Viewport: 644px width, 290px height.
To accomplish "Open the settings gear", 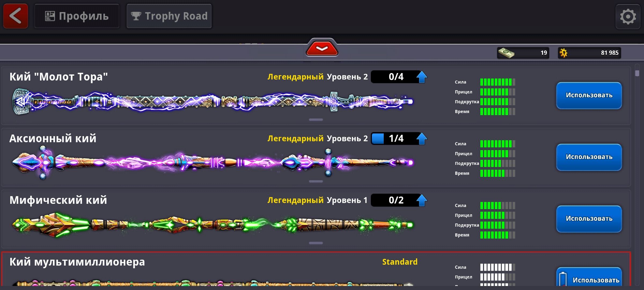I will pyautogui.click(x=628, y=17).
